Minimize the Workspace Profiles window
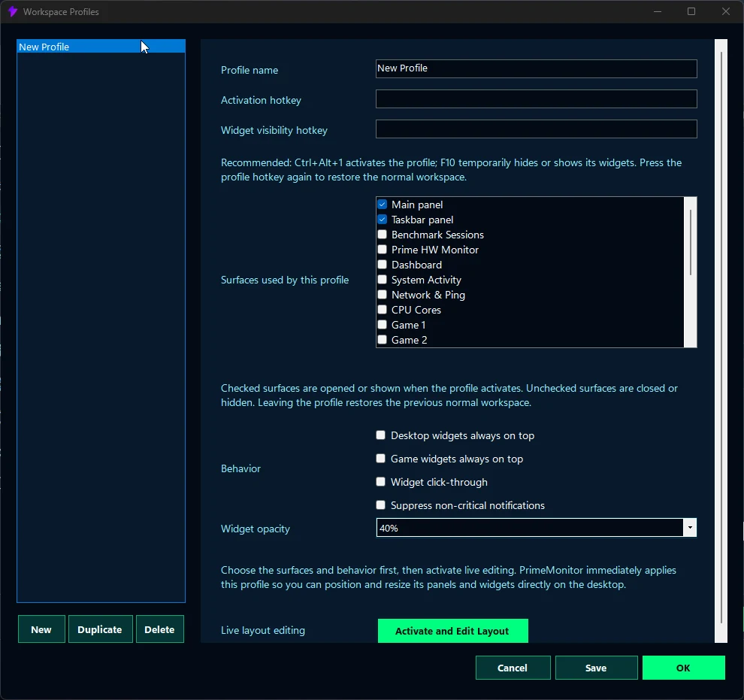This screenshot has height=700, width=744. click(658, 11)
